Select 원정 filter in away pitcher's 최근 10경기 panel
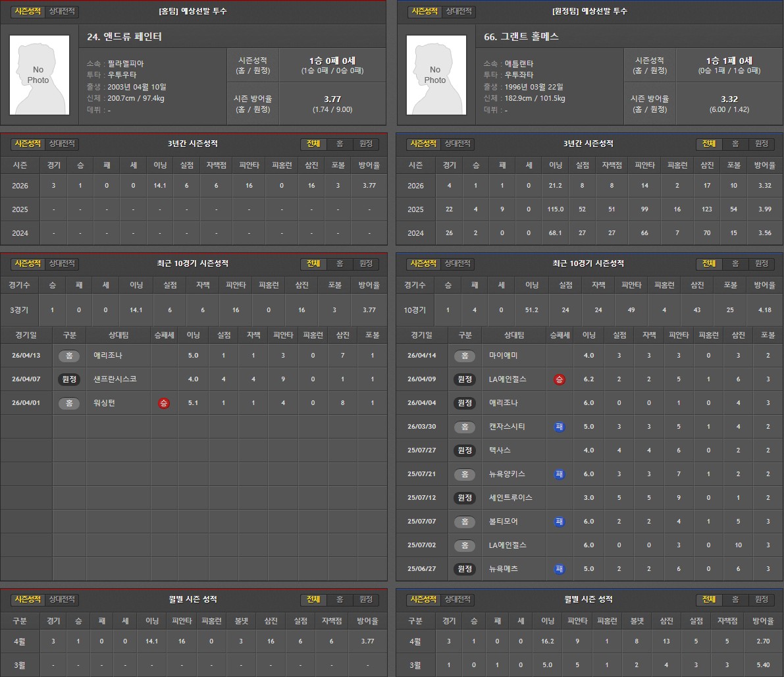Image resolution: width=784 pixels, height=677 pixels. 761,263
